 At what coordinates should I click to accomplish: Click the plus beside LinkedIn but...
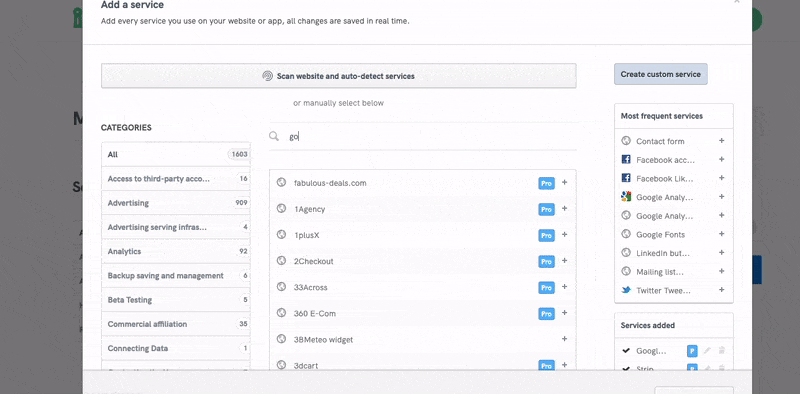coord(721,253)
